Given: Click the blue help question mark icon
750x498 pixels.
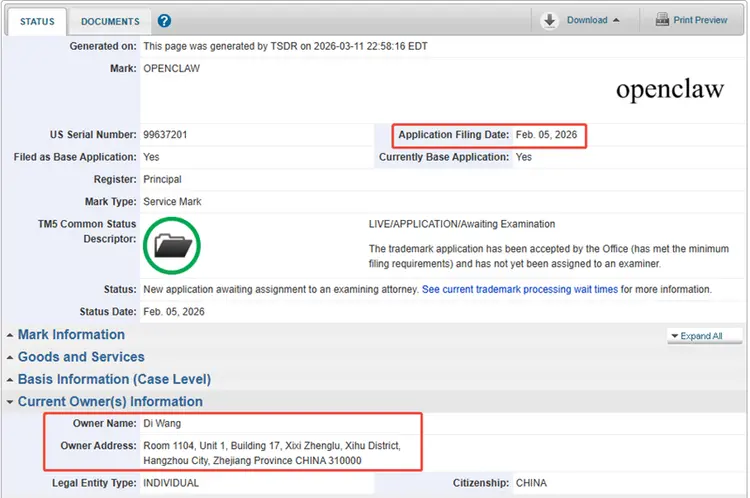Looking at the screenshot, I should (165, 21).
